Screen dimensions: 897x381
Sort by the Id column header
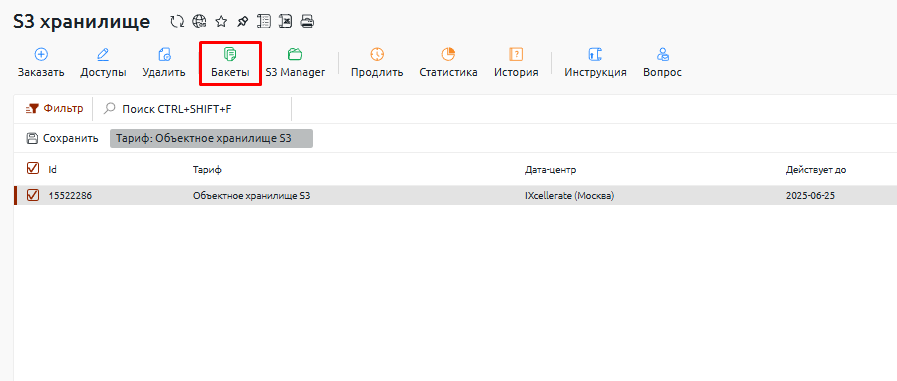(53, 170)
